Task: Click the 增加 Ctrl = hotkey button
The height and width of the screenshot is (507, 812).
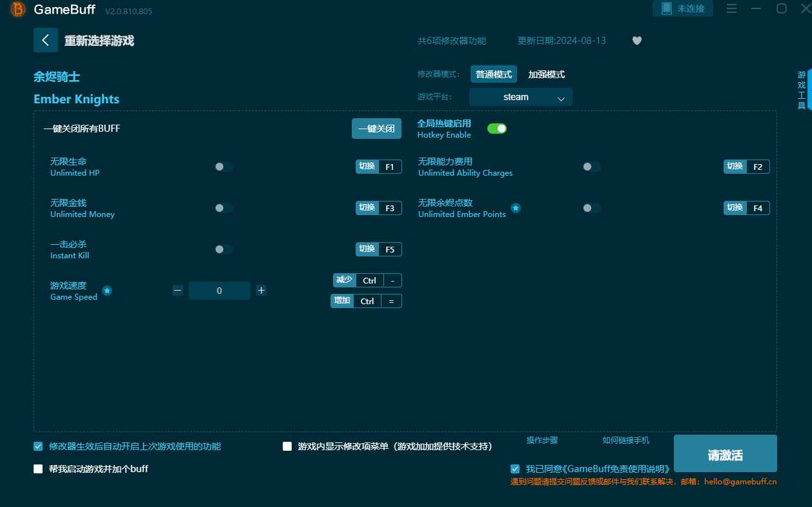Action: (367, 301)
